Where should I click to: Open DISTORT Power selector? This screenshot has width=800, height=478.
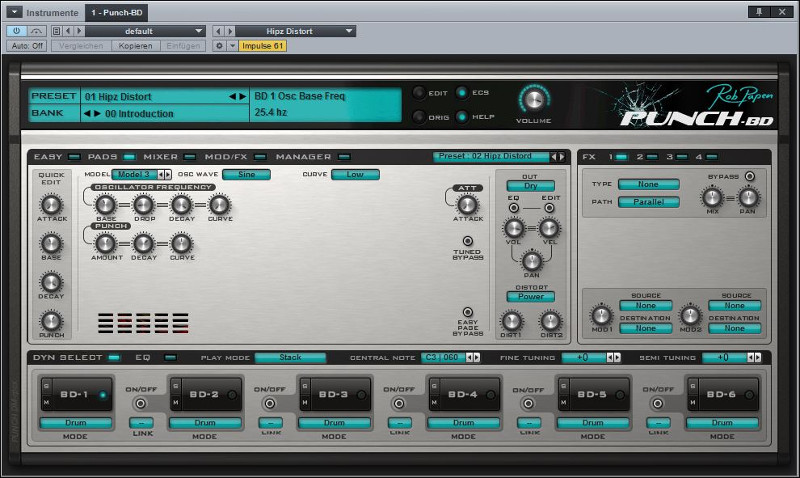tap(531, 296)
